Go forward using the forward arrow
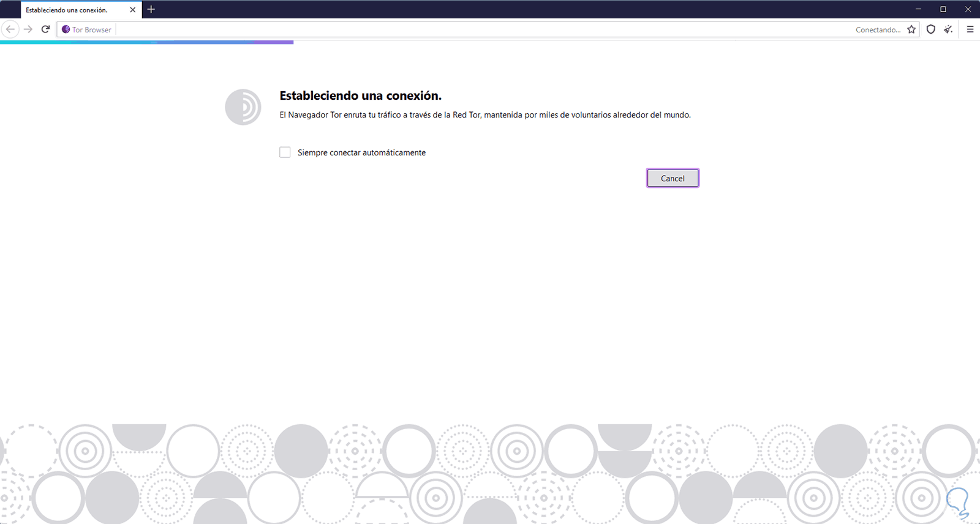Screen dimensions: 980x524 pyautogui.click(x=28, y=29)
